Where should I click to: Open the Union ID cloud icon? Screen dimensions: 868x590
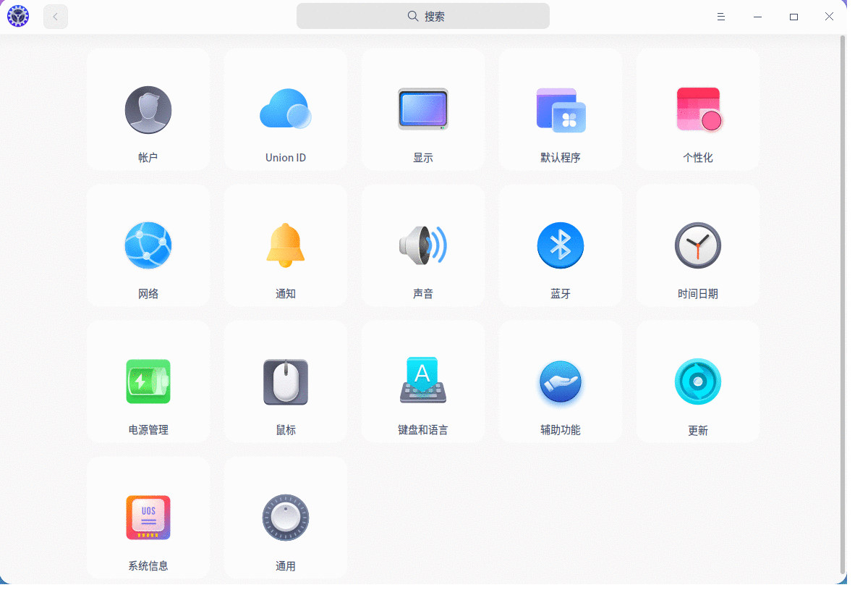[x=286, y=109]
